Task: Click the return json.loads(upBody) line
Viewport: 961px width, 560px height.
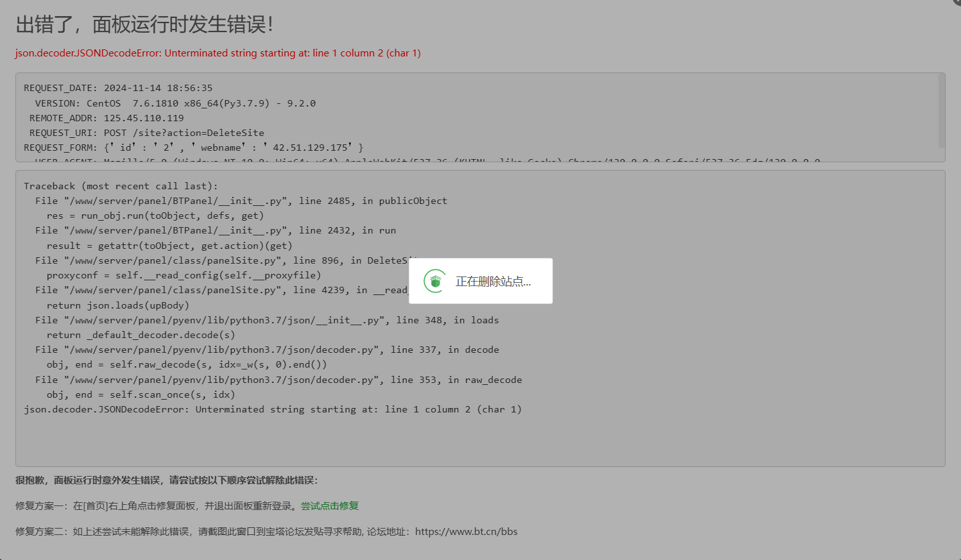Action: tap(118, 305)
